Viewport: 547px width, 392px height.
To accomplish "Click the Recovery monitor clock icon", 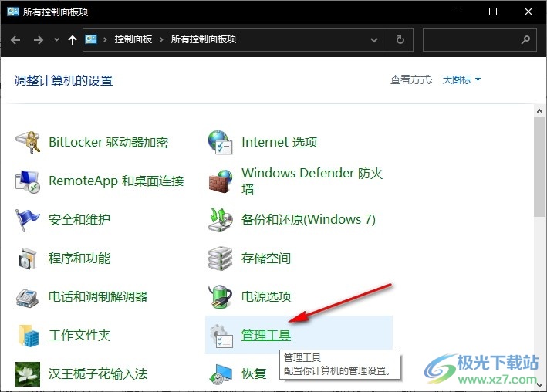I will [221, 374].
